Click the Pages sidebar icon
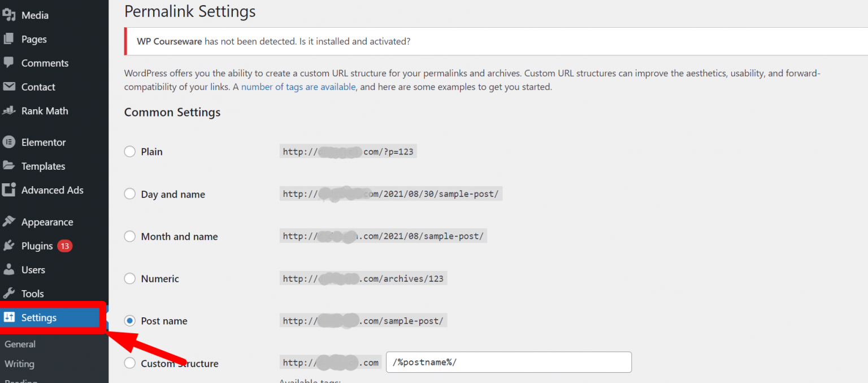 point(9,39)
